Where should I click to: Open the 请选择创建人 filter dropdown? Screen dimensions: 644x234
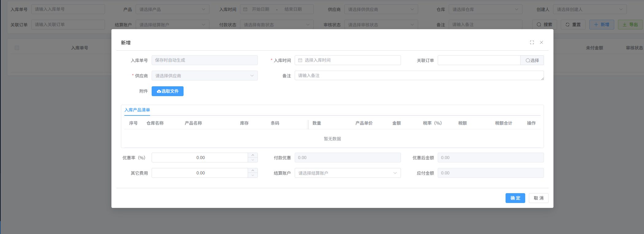coord(590,9)
